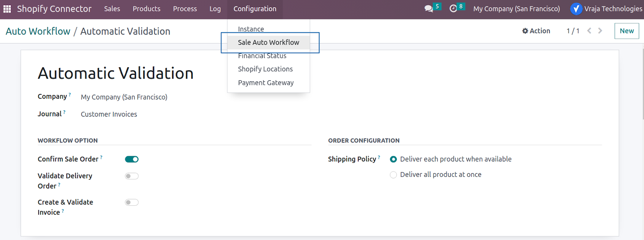Viewport: 644px width, 240px height.
Task: Go to next record arrow
Action: point(600,31)
